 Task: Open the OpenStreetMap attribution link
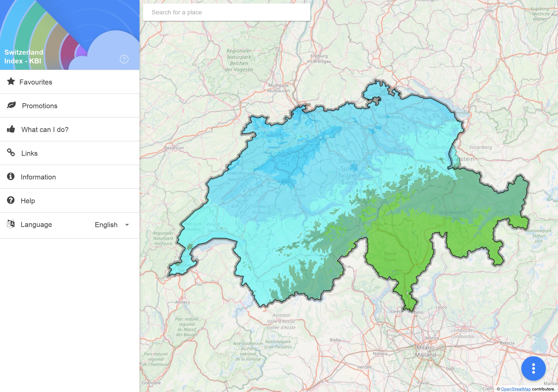(x=516, y=389)
